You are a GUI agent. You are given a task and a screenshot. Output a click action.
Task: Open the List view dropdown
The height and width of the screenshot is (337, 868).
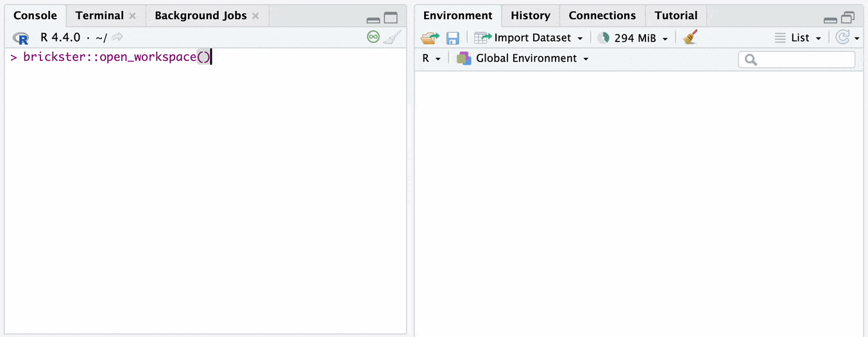click(798, 38)
